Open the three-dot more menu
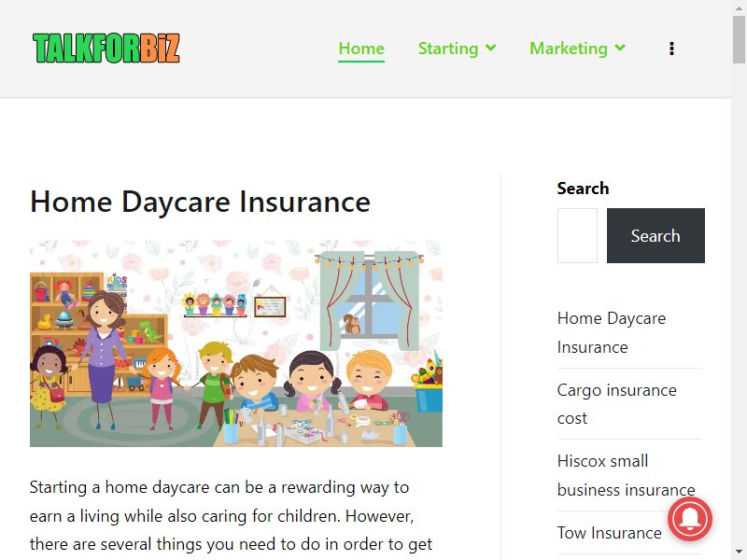This screenshot has width=747, height=560. point(671,49)
